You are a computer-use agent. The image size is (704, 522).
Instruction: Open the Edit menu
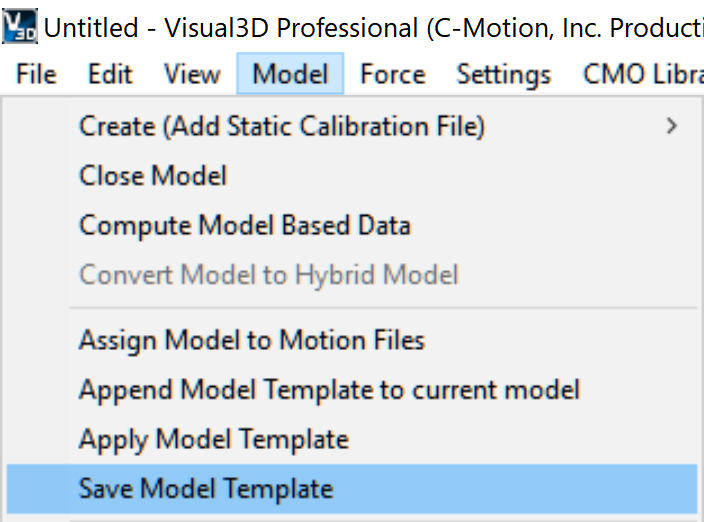pyautogui.click(x=110, y=74)
